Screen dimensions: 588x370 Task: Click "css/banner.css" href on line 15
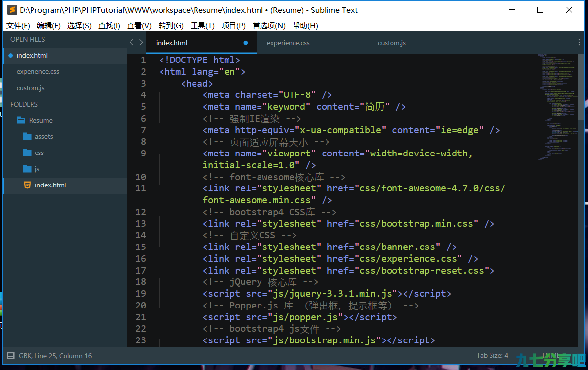[x=397, y=247]
